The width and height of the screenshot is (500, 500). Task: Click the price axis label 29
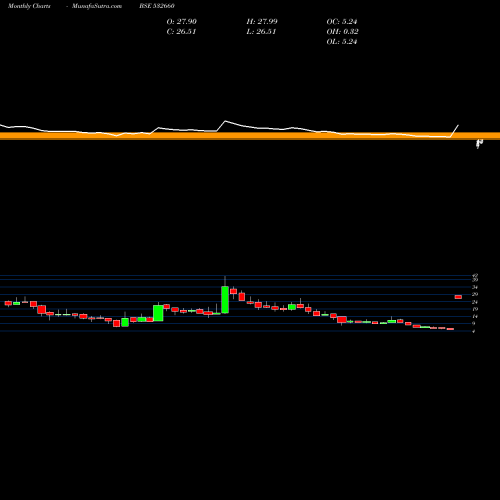point(475,294)
